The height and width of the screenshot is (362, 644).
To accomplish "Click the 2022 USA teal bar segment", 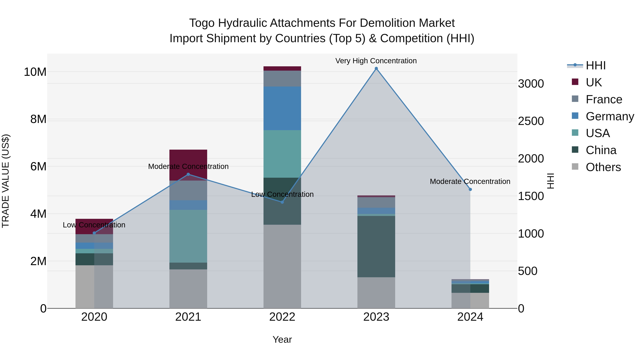I will (282, 154).
